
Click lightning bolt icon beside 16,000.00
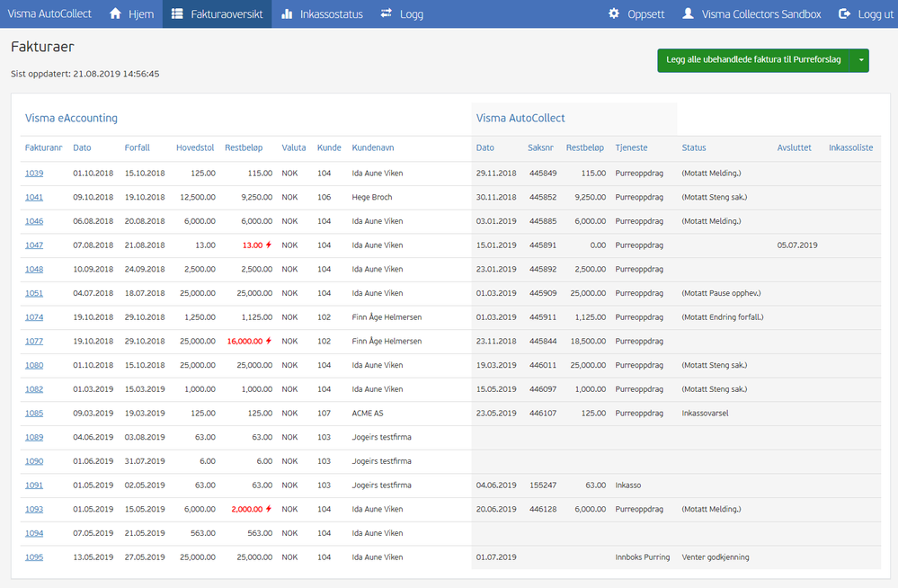[x=269, y=342]
